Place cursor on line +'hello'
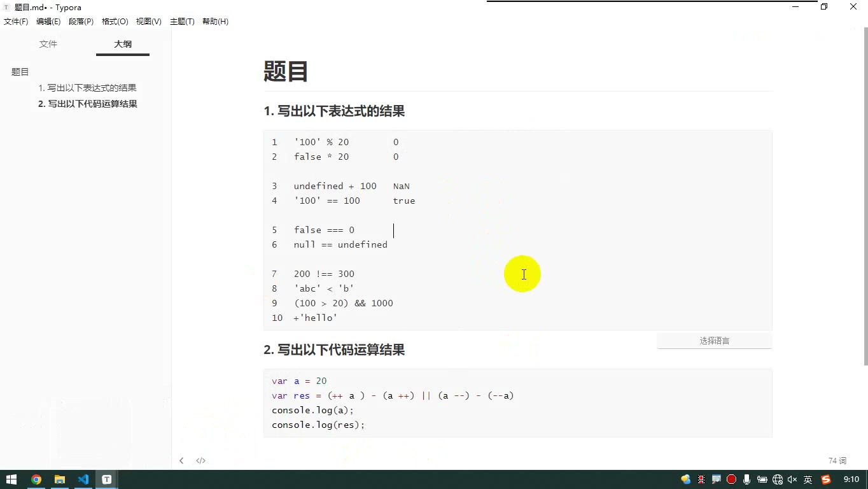This screenshot has width=868, height=489. pyautogui.click(x=316, y=318)
